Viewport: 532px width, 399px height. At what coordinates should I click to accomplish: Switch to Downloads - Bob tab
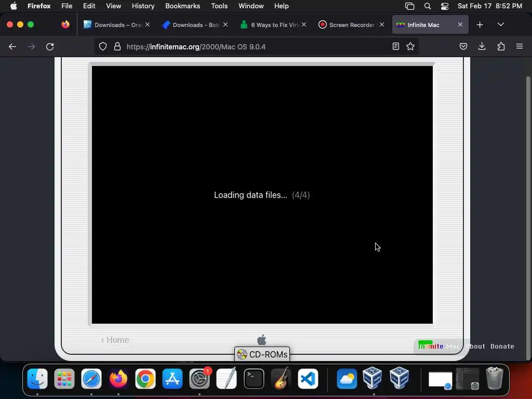pyautogui.click(x=195, y=25)
